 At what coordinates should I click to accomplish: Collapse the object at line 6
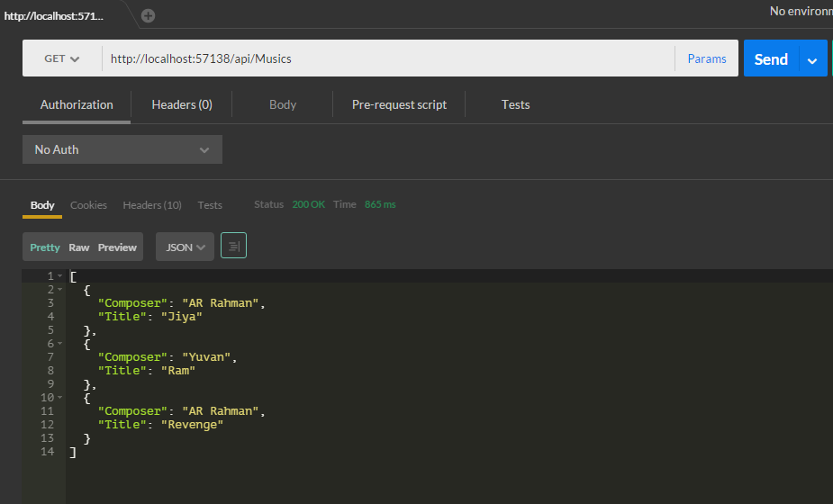click(x=60, y=344)
